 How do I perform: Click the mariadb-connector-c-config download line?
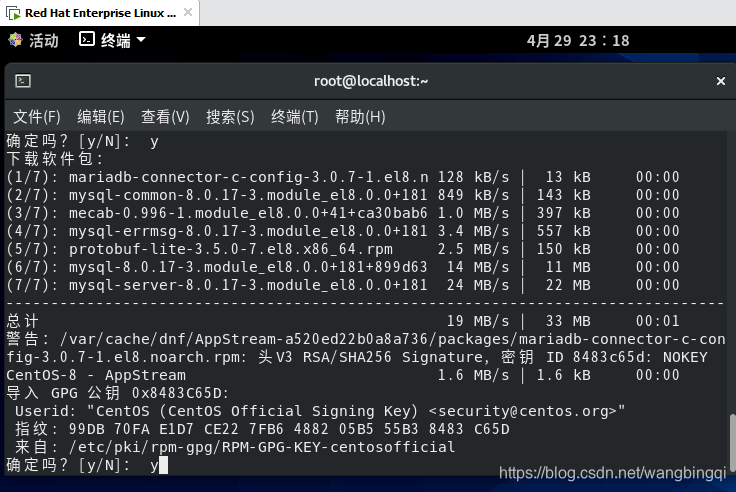[343, 177]
